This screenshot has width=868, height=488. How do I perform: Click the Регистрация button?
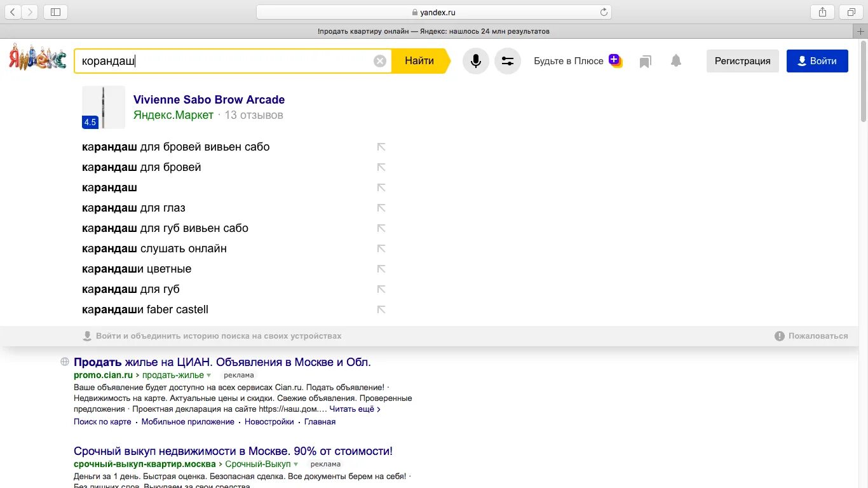742,61
